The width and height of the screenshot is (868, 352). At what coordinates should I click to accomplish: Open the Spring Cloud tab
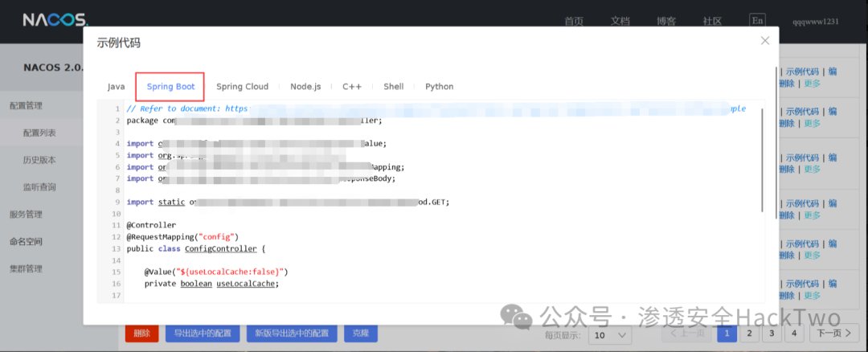pos(242,87)
